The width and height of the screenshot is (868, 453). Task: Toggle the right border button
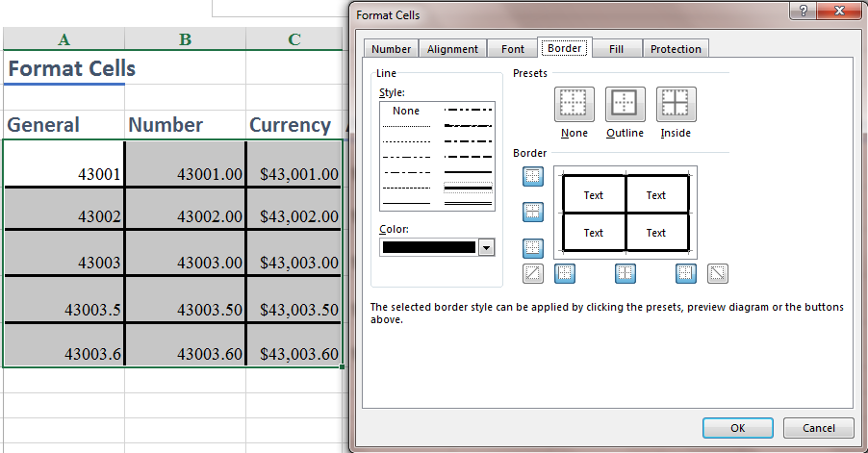coord(685,274)
